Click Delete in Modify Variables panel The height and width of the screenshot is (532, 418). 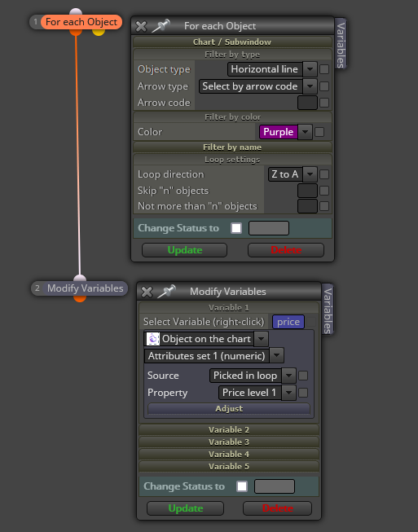(277, 508)
